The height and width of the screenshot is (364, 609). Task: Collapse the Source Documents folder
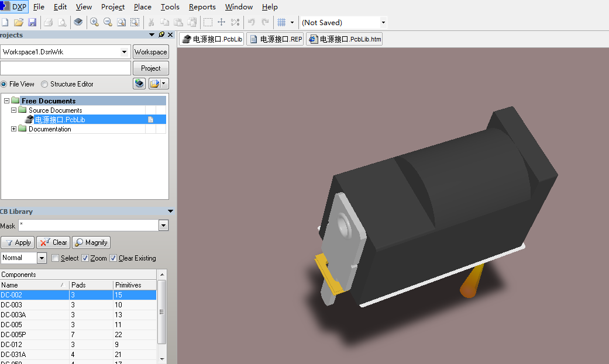click(x=13, y=110)
